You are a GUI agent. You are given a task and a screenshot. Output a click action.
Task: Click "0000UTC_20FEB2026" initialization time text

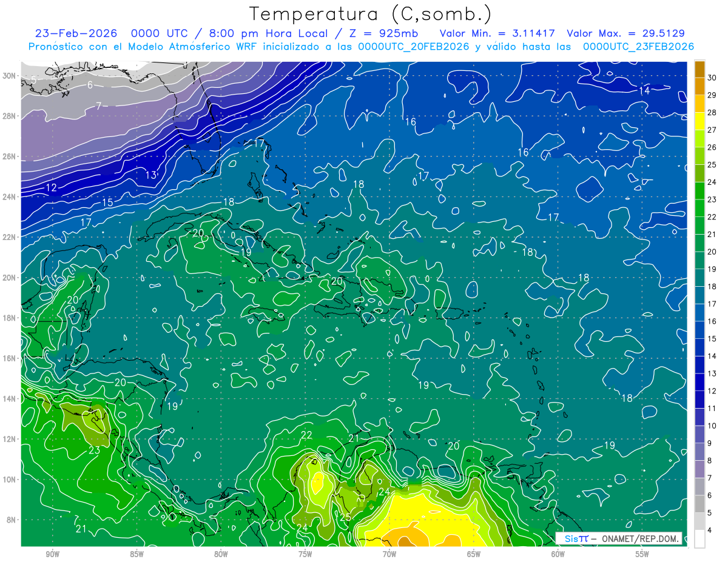coord(414,47)
